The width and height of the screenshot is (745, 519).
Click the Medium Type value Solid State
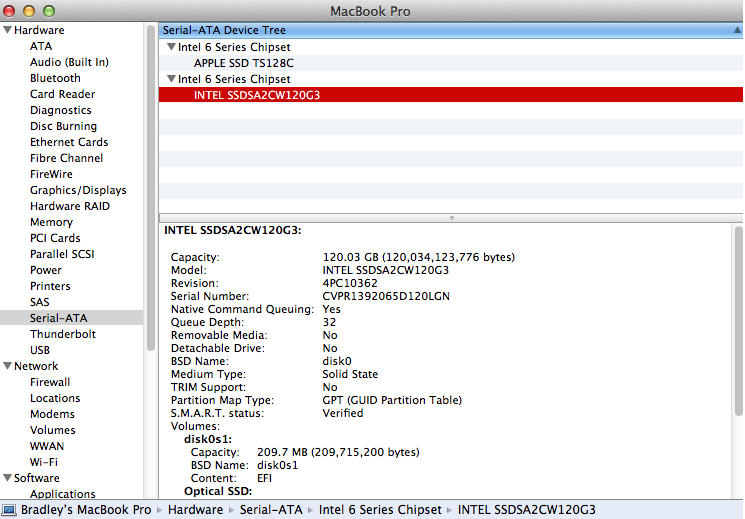[350, 374]
